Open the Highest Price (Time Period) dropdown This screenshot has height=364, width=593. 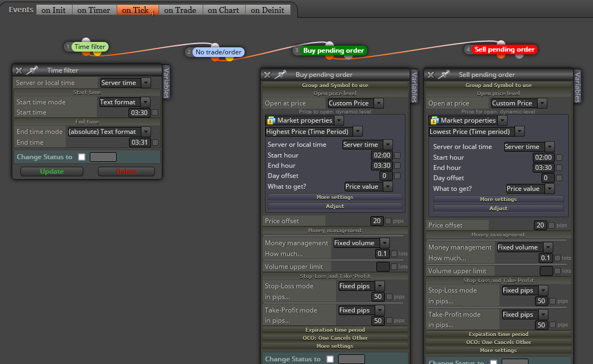314,131
